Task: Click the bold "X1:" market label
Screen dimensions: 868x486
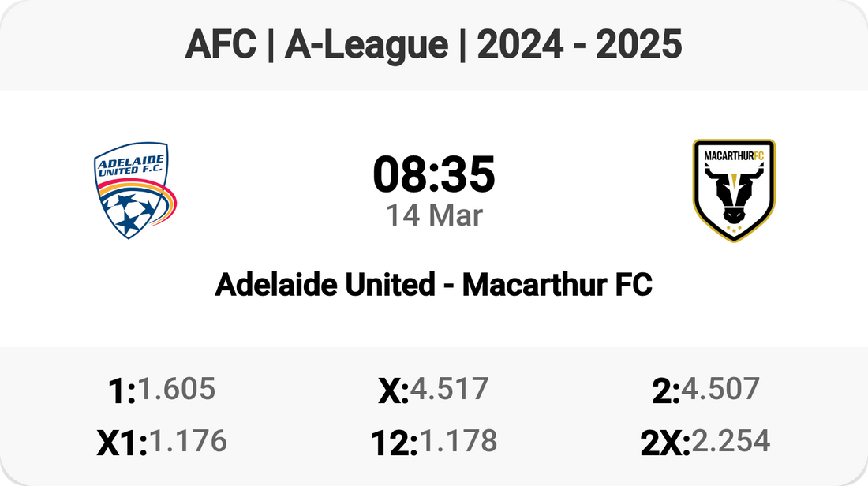Action: [122, 443]
